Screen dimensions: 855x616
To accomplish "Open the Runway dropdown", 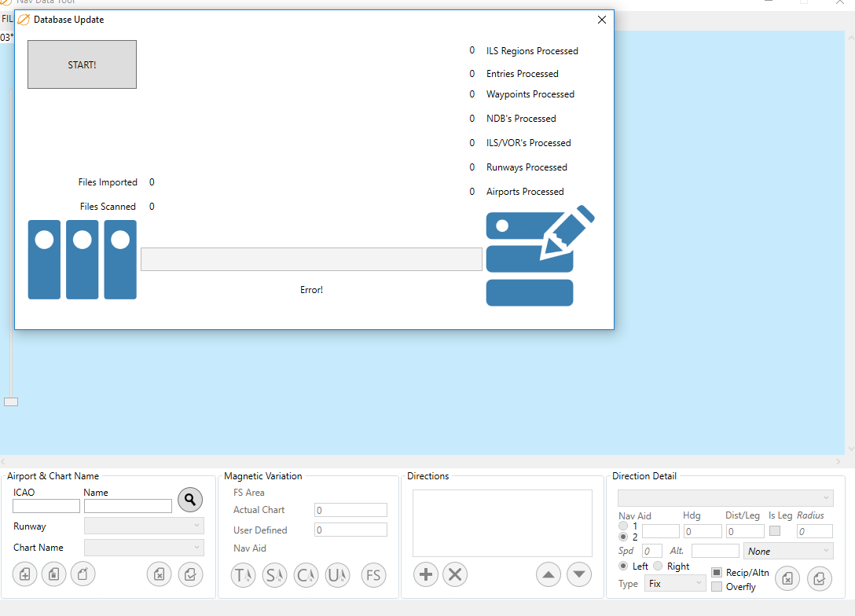I will tap(144, 526).
